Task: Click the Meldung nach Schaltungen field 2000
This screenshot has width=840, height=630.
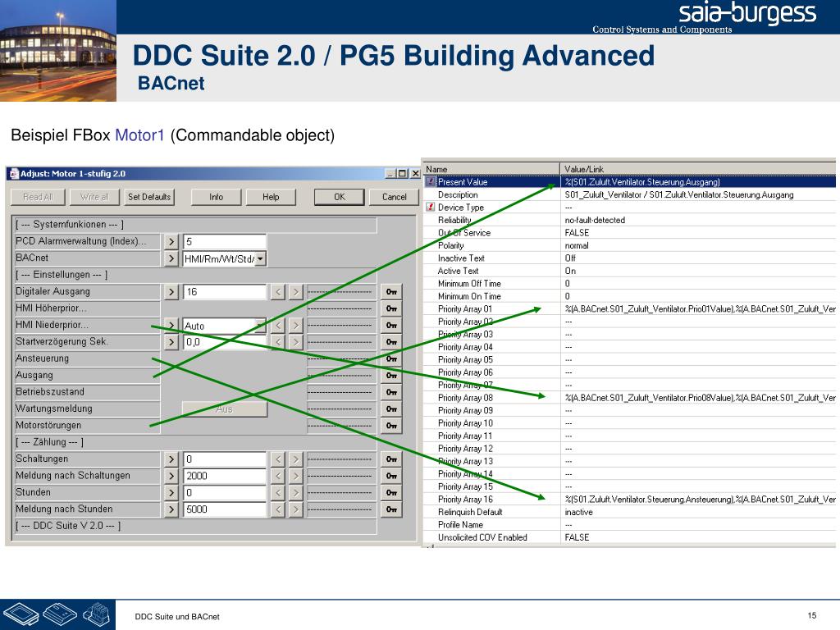Action: (225, 476)
